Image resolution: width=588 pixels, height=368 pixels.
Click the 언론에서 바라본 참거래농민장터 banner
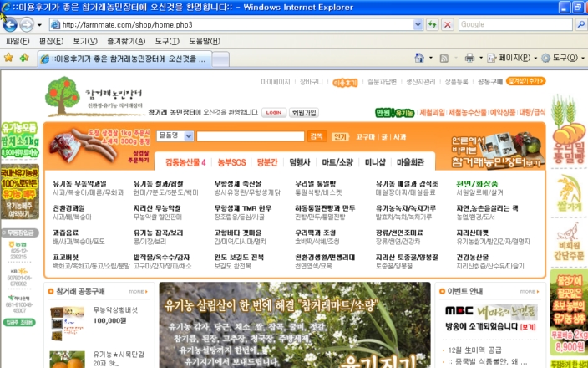[497, 149]
